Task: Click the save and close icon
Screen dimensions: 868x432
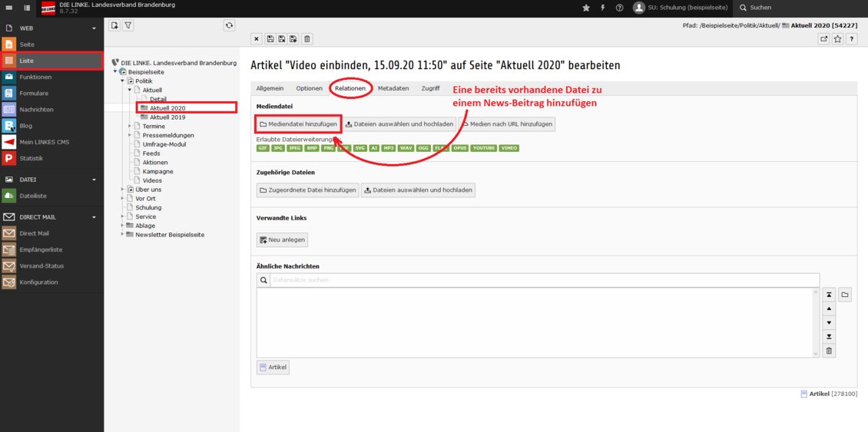Action: [282, 38]
